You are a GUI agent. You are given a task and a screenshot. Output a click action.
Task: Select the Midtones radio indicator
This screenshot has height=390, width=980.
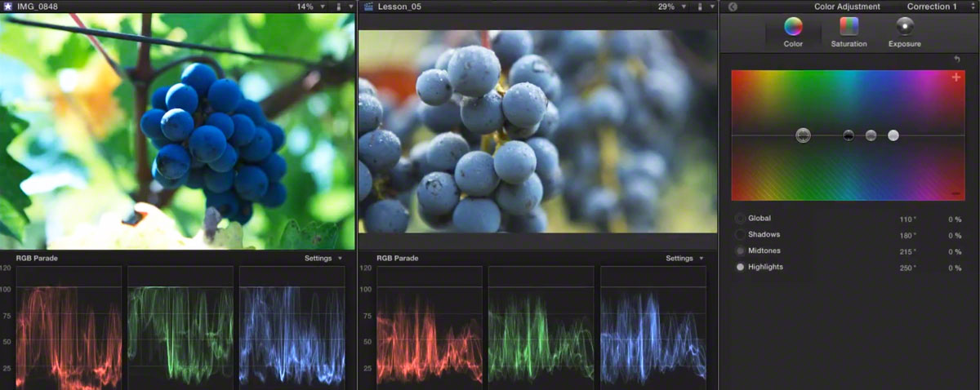(740, 250)
